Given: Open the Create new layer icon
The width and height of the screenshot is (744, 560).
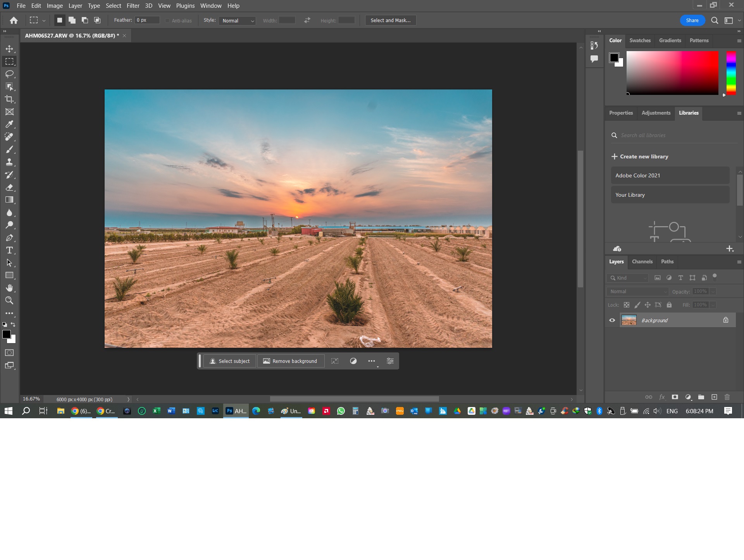Looking at the screenshot, I should tap(713, 397).
